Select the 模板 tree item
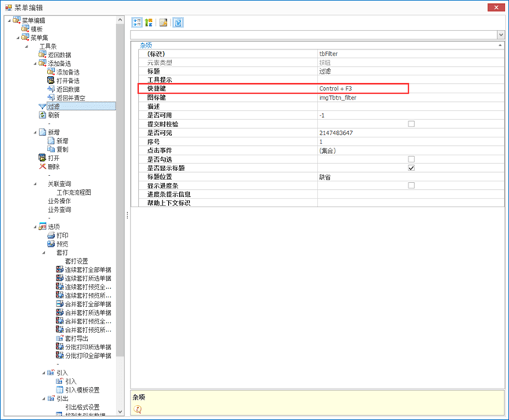 [36, 29]
